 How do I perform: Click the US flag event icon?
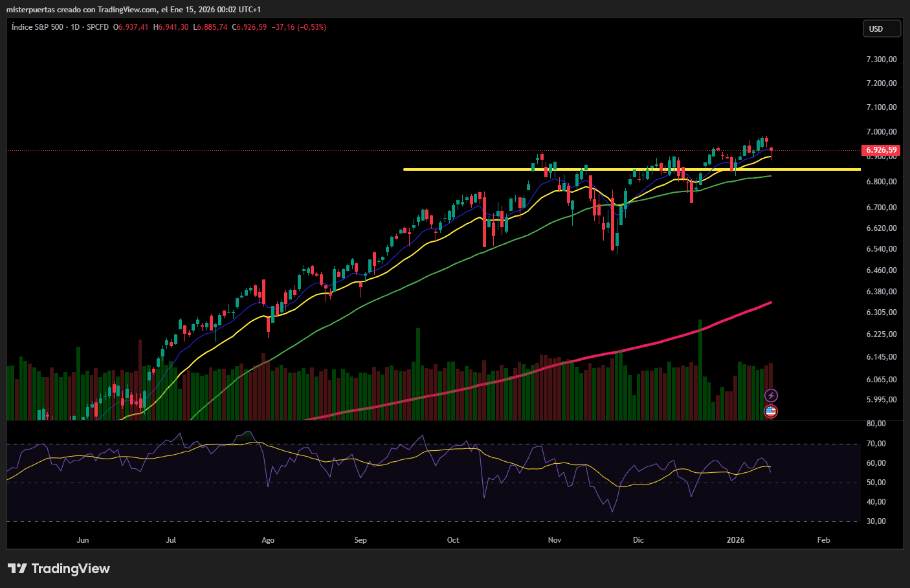click(x=771, y=411)
